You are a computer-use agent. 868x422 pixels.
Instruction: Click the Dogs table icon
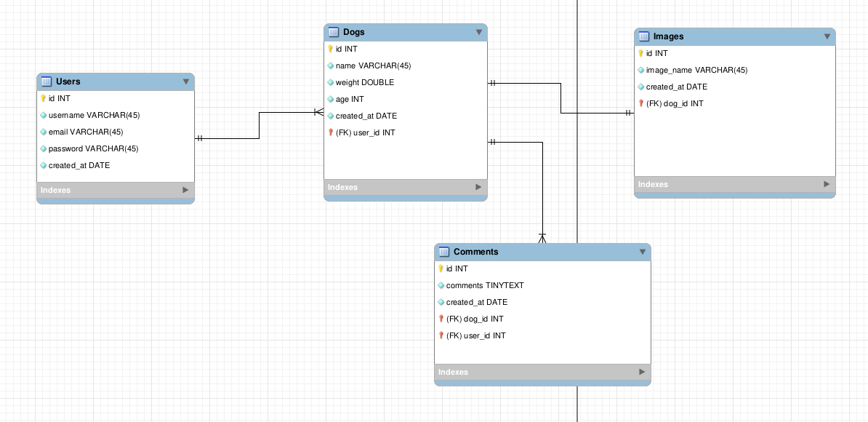(x=333, y=32)
